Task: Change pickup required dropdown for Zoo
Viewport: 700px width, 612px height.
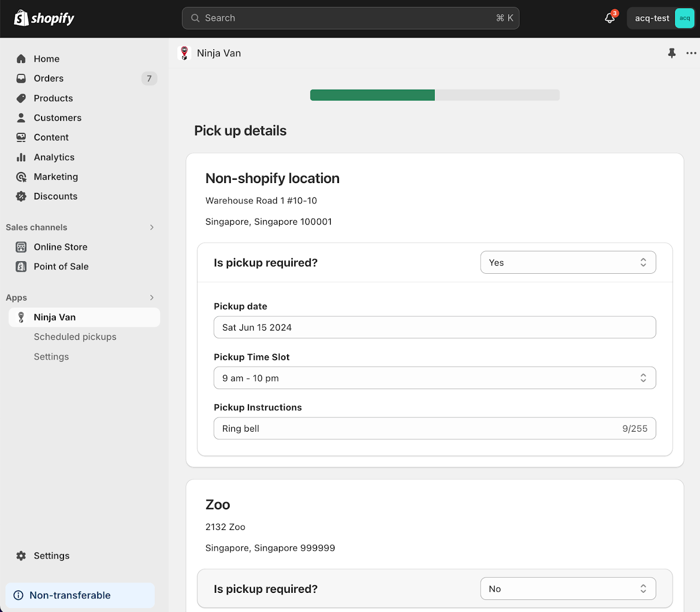Action: 568,589
